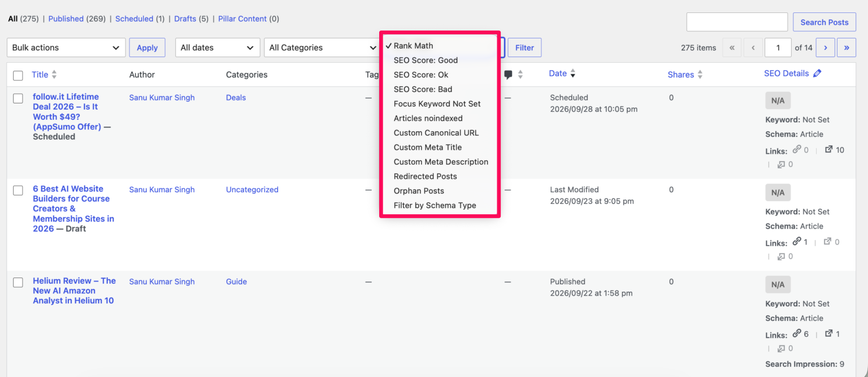Toggle the select-all posts checkbox

18,75
